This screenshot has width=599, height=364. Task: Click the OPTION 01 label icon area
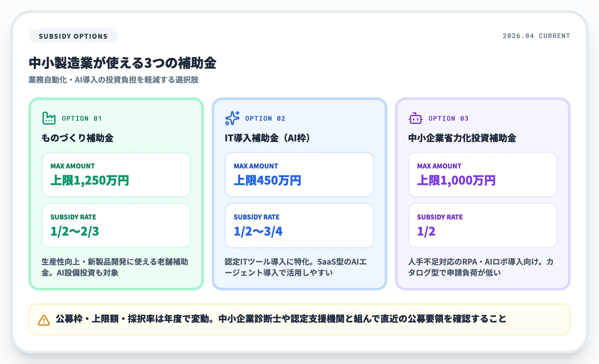[x=82, y=118]
